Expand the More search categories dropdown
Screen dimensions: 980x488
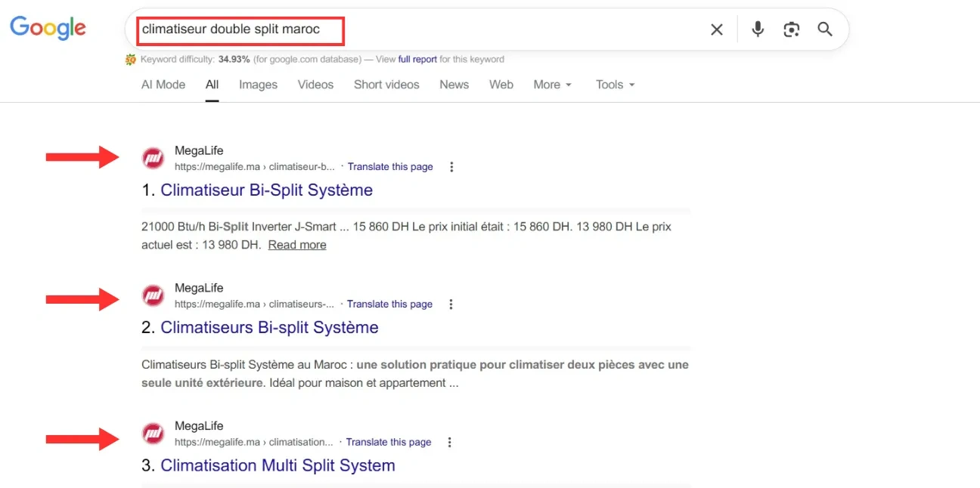coord(552,85)
